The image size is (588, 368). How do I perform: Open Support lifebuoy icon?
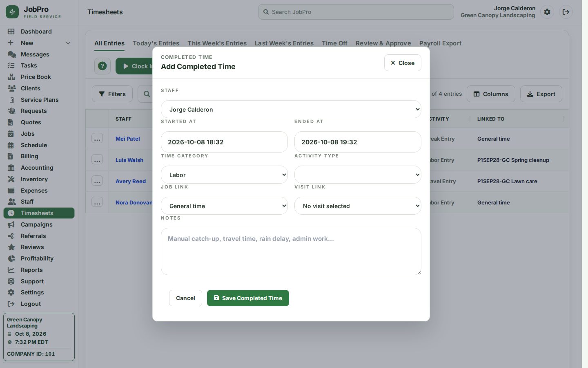(x=11, y=281)
